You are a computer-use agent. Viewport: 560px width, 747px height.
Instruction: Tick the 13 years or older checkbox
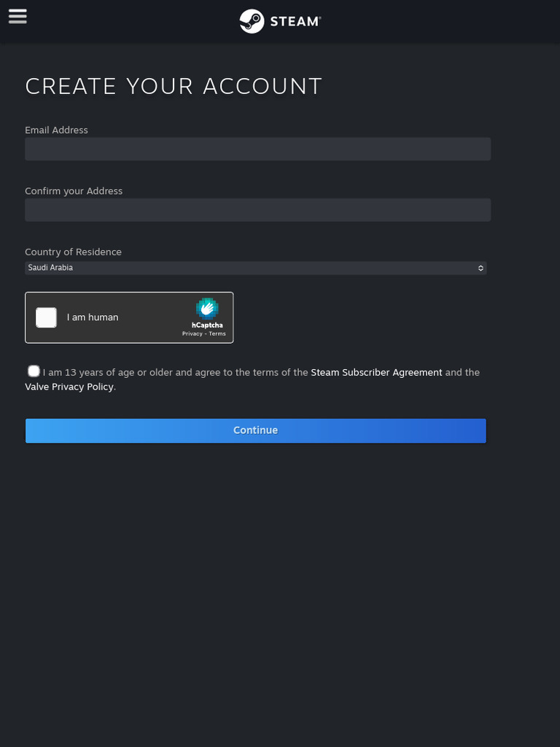(x=34, y=371)
